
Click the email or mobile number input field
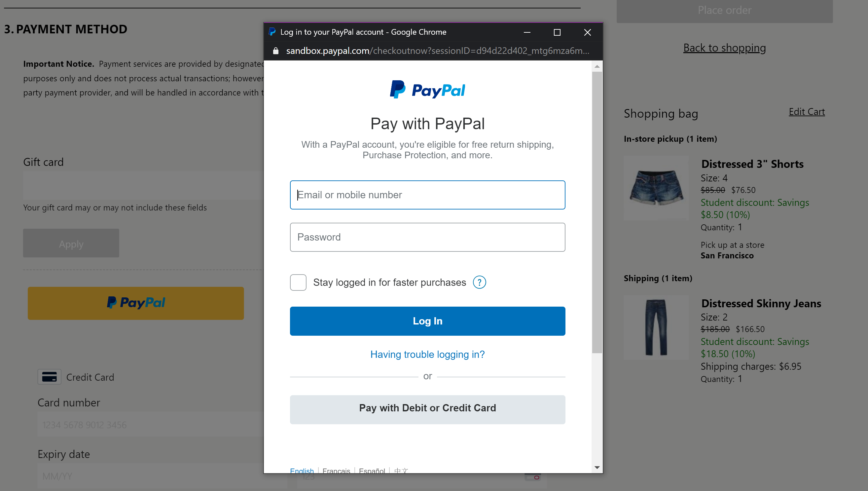pos(427,195)
